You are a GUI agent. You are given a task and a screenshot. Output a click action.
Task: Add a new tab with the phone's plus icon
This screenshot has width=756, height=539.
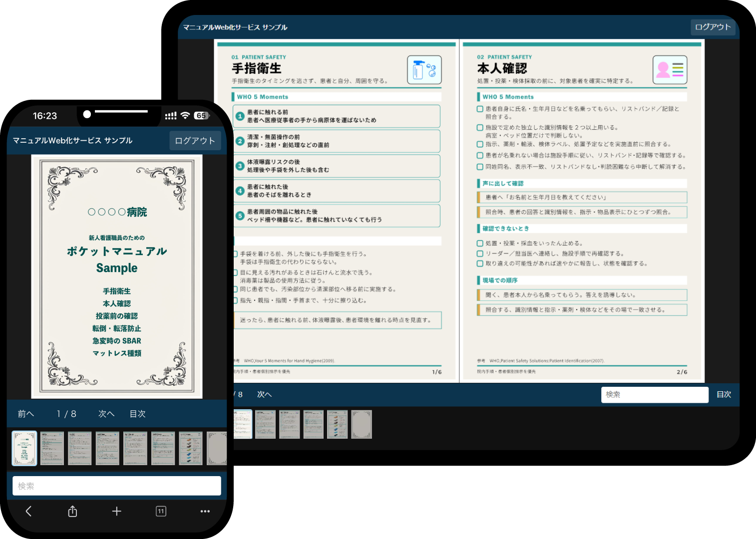coord(116,511)
